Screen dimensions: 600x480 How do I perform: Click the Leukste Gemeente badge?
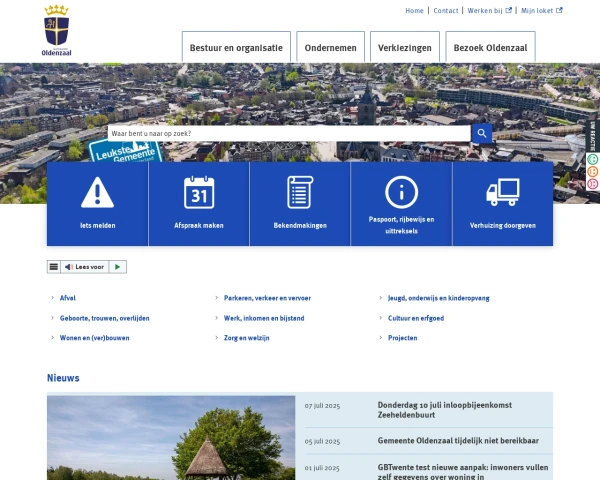126,151
